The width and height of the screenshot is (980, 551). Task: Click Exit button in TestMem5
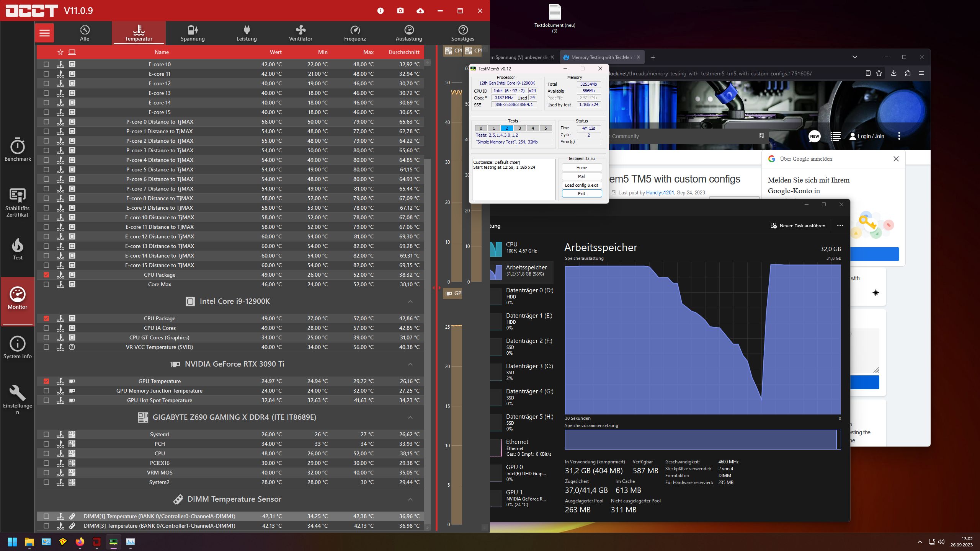tap(581, 194)
